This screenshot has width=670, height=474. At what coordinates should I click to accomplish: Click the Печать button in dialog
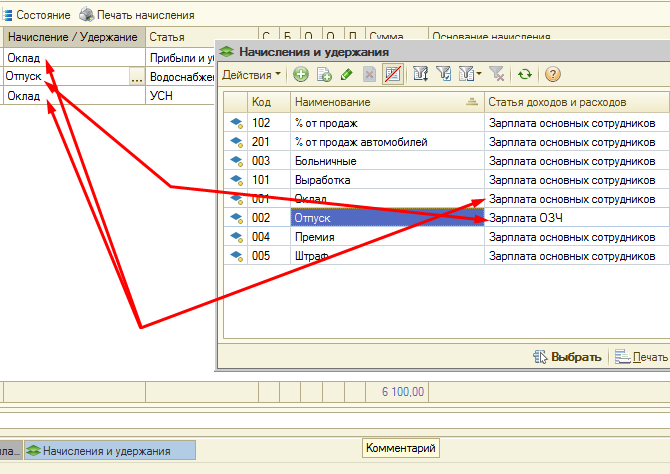coord(642,357)
